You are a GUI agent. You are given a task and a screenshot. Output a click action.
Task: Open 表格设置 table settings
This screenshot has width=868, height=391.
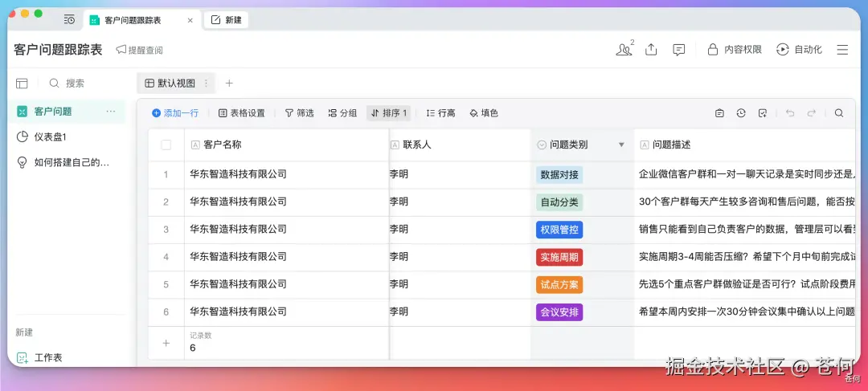pos(242,113)
